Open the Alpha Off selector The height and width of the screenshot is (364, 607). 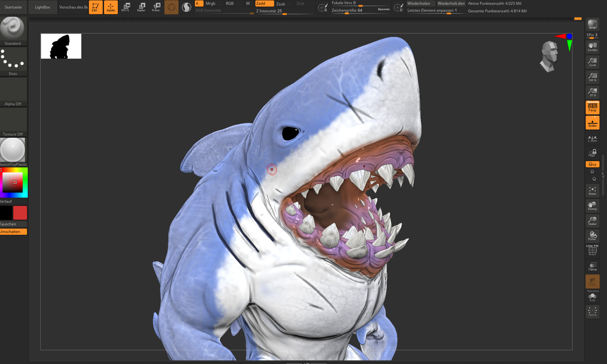pyautogui.click(x=13, y=91)
